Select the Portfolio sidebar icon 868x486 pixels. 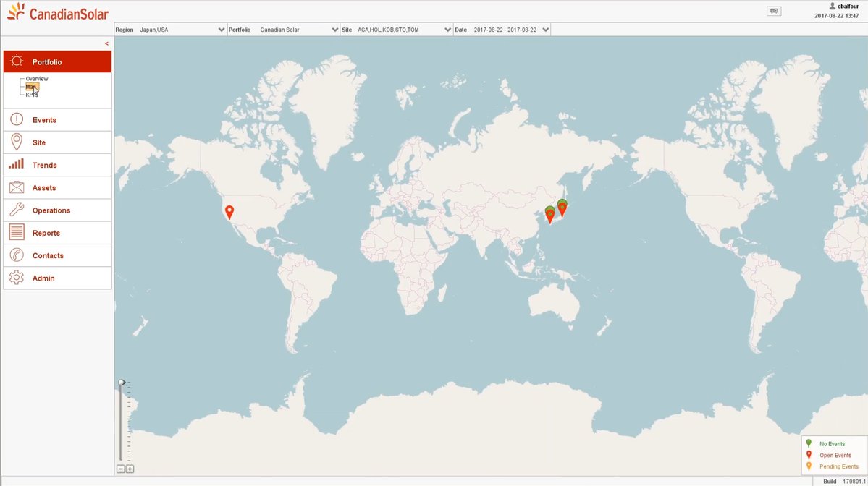[x=17, y=61]
